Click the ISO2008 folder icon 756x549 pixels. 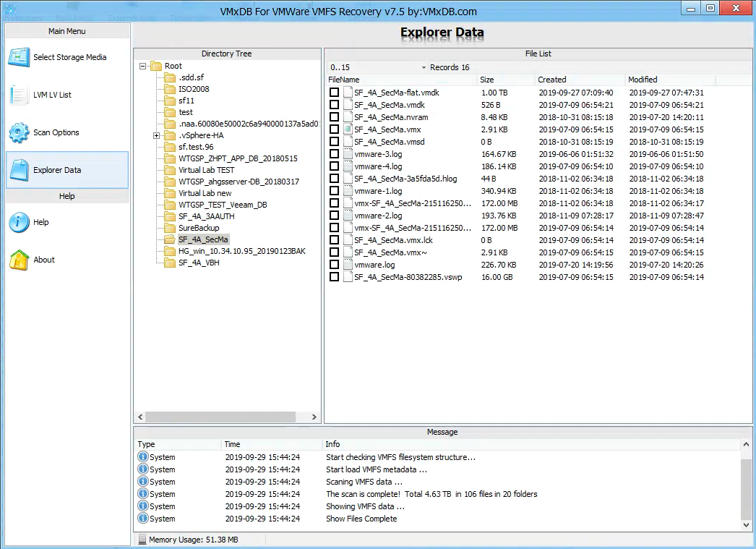click(170, 89)
